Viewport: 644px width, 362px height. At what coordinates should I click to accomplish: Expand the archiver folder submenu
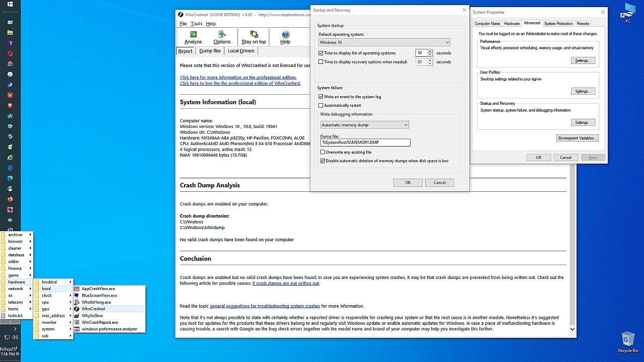pos(17,235)
